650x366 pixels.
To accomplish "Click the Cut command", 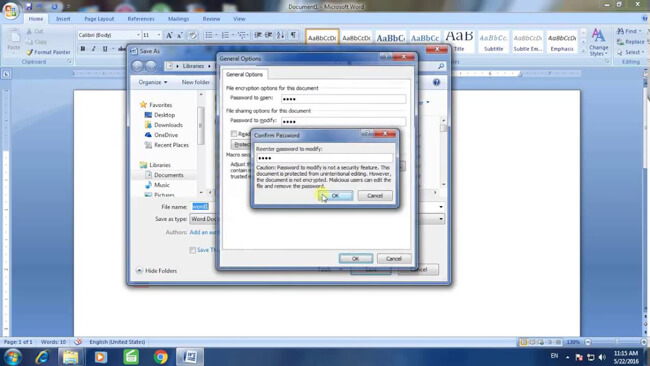I will click(x=35, y=32).
